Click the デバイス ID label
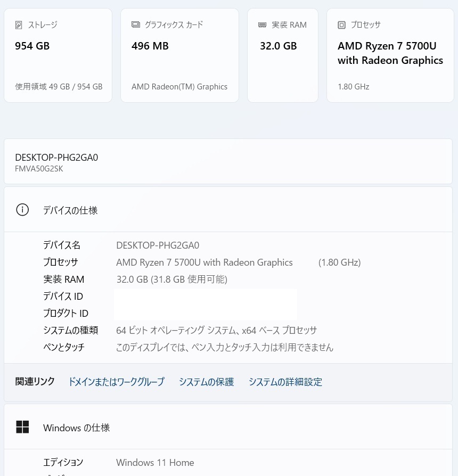The height and width of the screenshot is (476, 458). click(x=63, y=296)
